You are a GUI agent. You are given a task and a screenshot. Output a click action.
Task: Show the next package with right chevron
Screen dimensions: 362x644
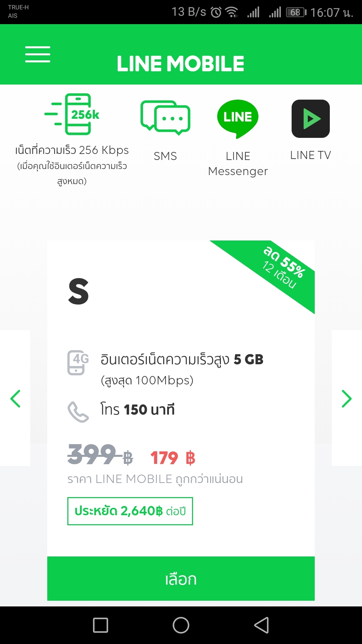(346, 398)
